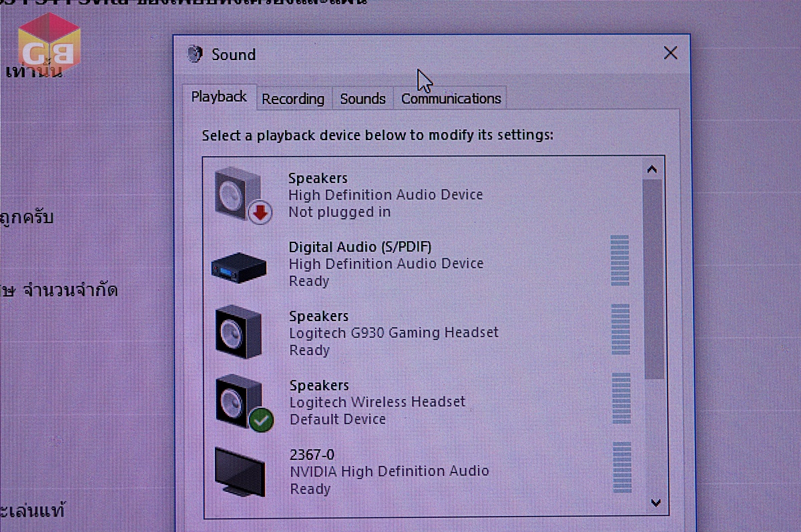Viewport: 801px width, 532px height.
Task: Click the scroll up arrow in device list
Action: click(653, 170)
